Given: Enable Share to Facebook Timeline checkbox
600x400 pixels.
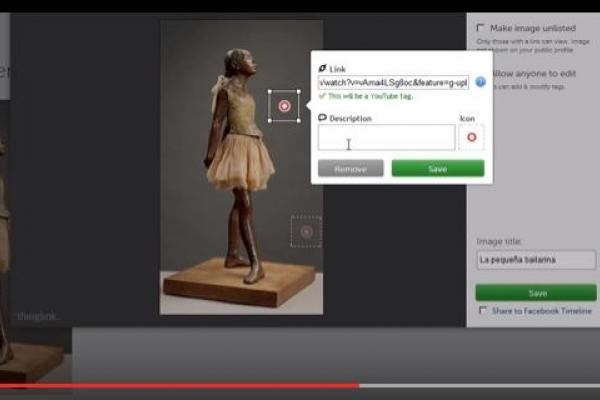Looking at the screenshot, I should (x=483, y=310).
